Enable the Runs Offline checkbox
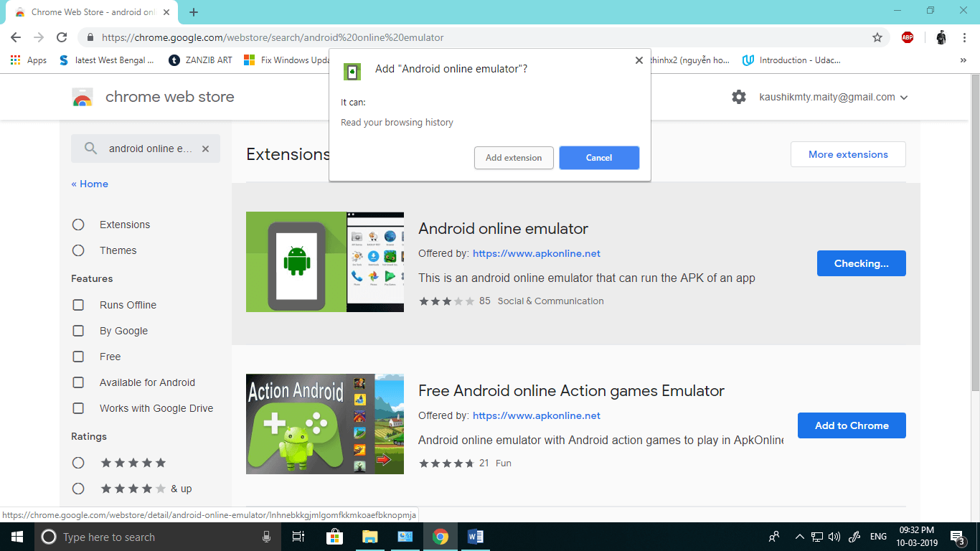980x551 pixels. pyautogui.click(x=78, y=305)
